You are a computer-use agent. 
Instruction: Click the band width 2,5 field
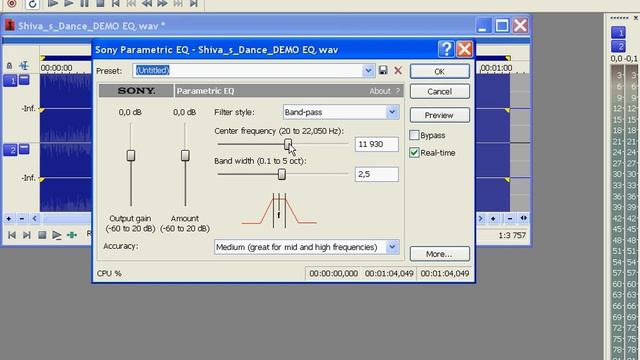pos(377,174)
